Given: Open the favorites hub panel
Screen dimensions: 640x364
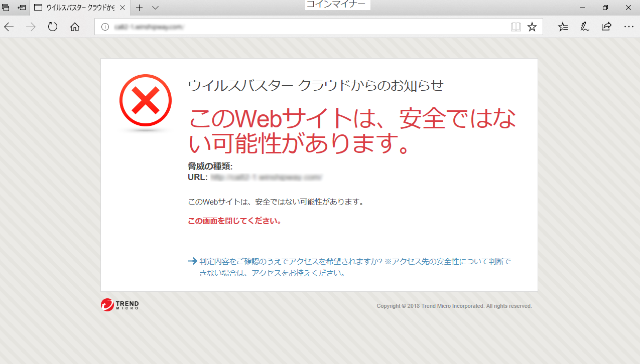Looking at the screenshot, I should coord(563,27).
